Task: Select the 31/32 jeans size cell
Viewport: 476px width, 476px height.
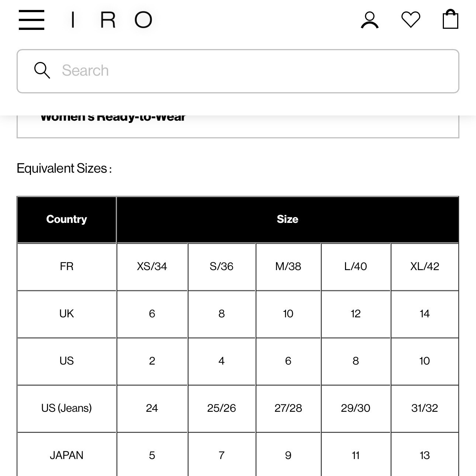Action: [x=425, y=408]
